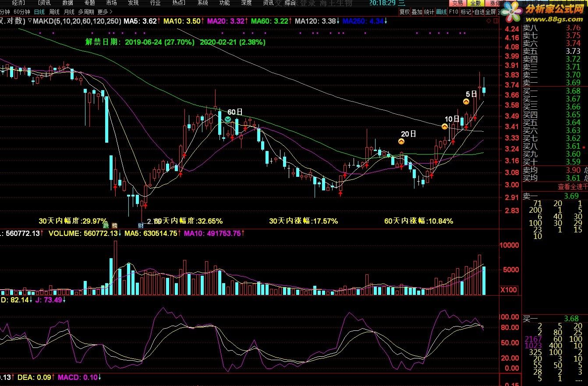The image size is (588, 386).
Task: Click 30天内幅度:29.97% annotation
Action: [x=73, y=221]
